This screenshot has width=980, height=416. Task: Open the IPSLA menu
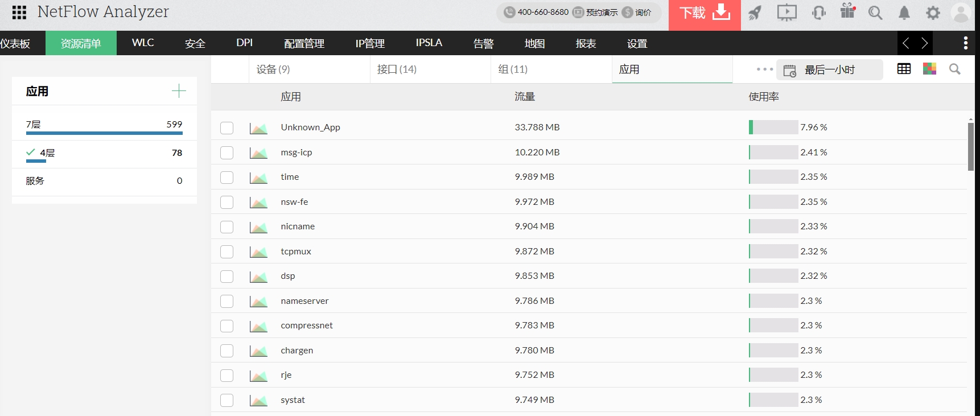pos(429,43)
